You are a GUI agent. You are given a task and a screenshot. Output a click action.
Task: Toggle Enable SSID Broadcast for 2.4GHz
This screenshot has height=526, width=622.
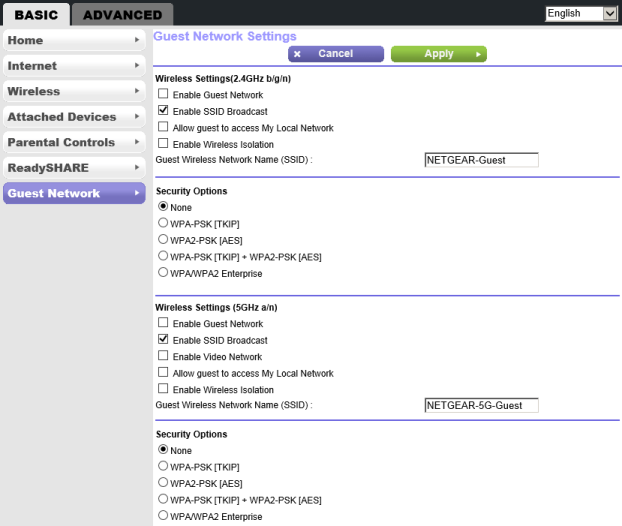pyautogui.click(x=163, y=110)
